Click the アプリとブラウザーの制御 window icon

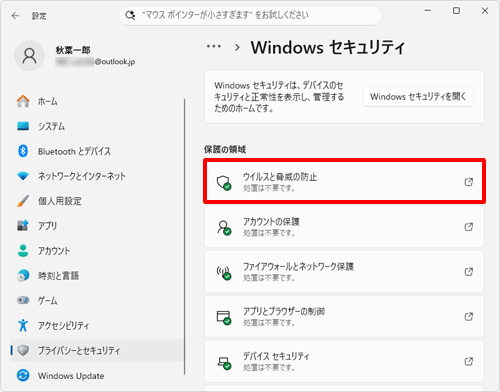click(224, 317)
